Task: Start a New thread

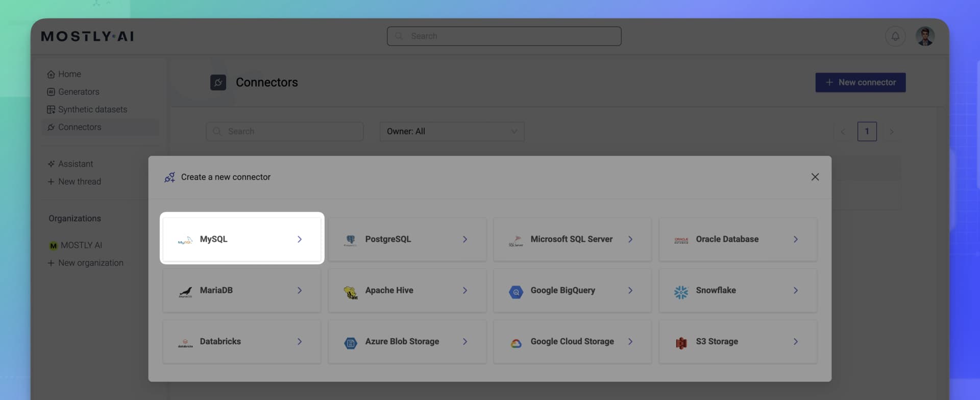Action: (x=75, y=182)
